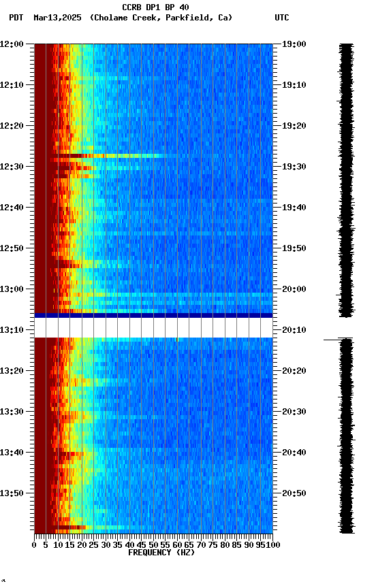Click the 12:10 PDT time label
Viewport: 376px width, 588px height.
click(x=12, y=85)
